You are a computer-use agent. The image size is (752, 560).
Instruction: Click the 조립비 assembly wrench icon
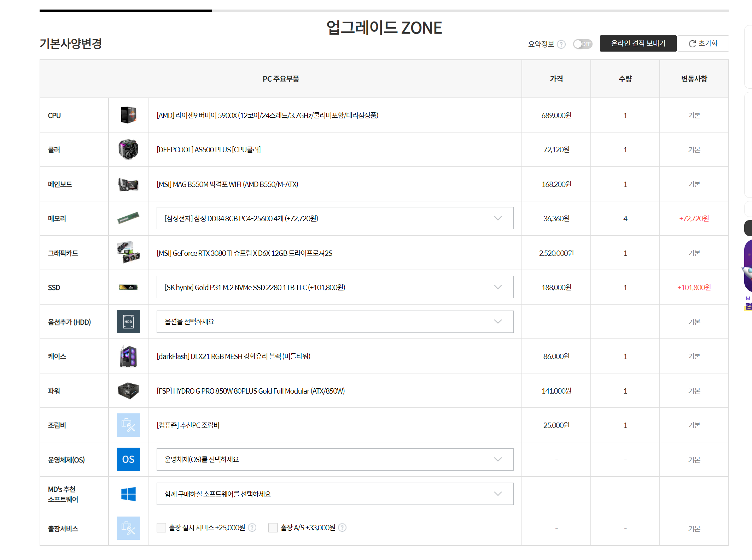coord(128,425)
